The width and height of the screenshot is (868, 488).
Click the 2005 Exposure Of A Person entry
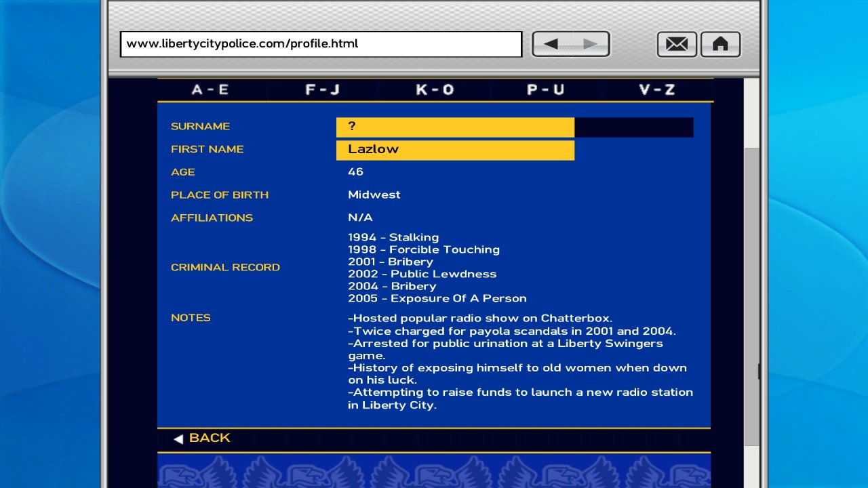[437, 298]
